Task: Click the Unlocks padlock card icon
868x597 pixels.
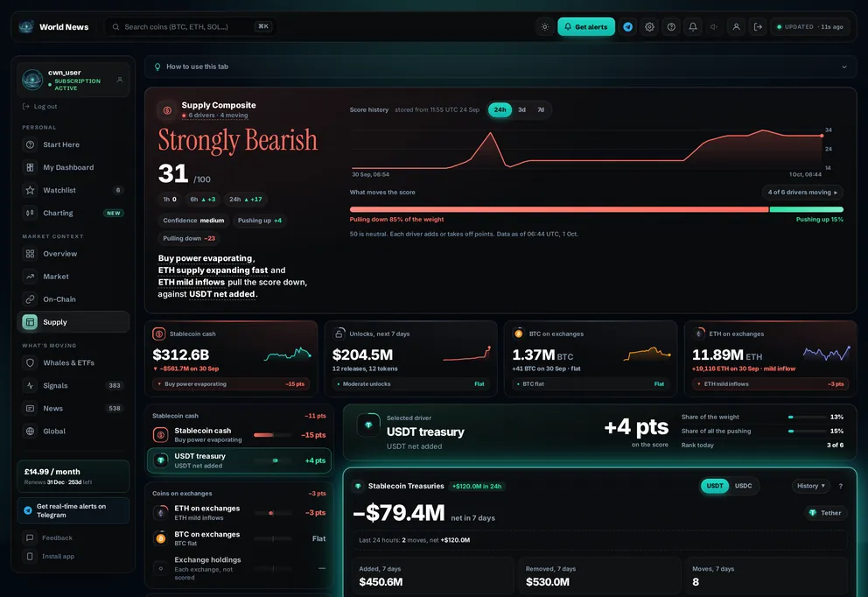Action: (x=339, y=334)
